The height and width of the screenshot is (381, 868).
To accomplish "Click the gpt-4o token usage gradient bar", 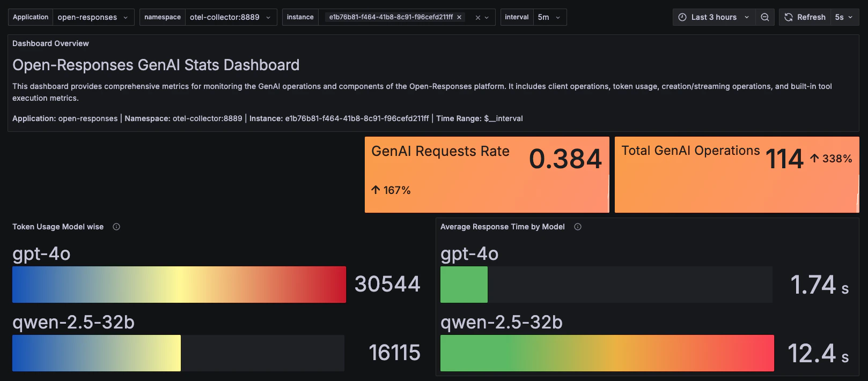I will pos(179,285).
